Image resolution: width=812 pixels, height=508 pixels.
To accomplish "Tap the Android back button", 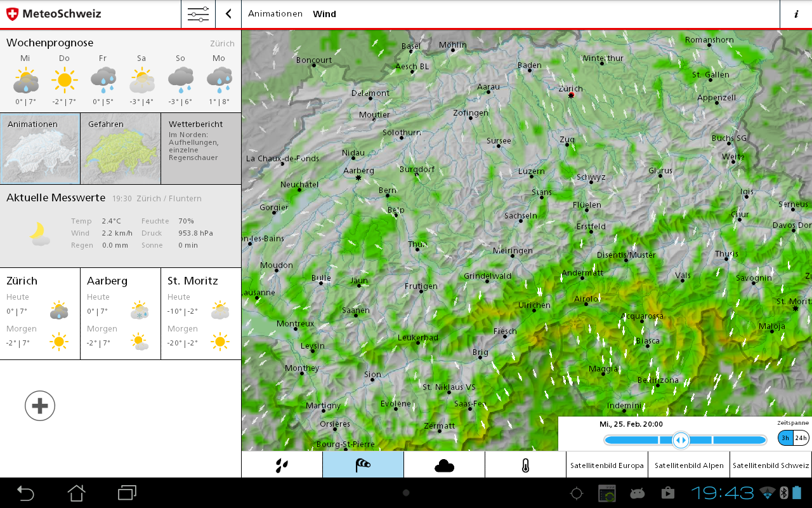I will 25,493.
